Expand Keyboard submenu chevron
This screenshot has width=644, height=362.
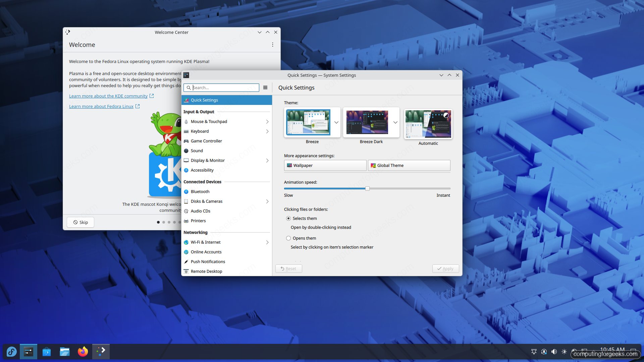coord(267,131)
